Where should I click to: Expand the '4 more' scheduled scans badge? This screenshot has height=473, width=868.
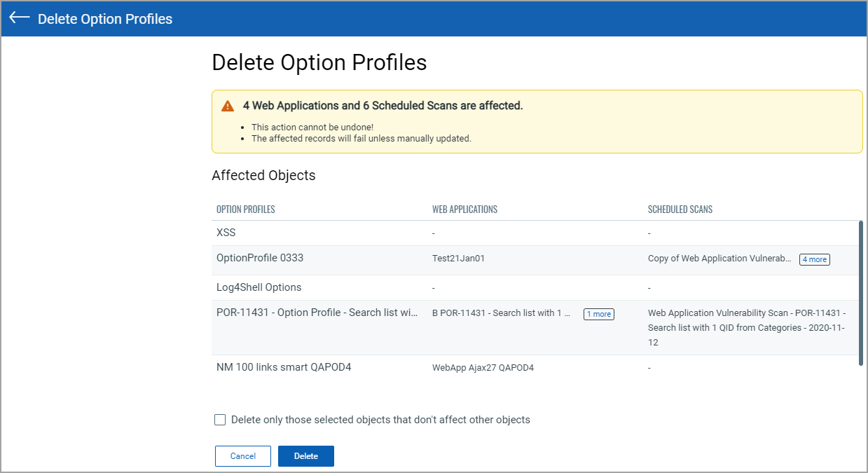(814, 259)
